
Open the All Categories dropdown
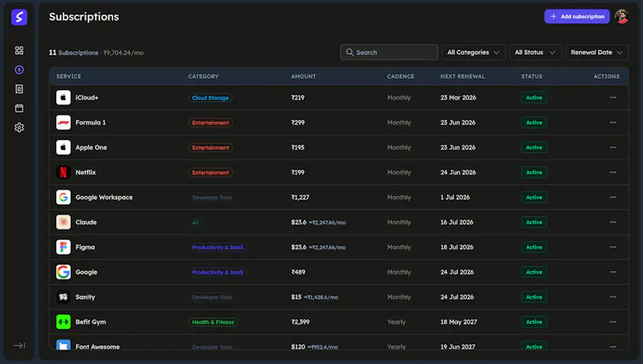pyautogui.click(x=473, y=52)
